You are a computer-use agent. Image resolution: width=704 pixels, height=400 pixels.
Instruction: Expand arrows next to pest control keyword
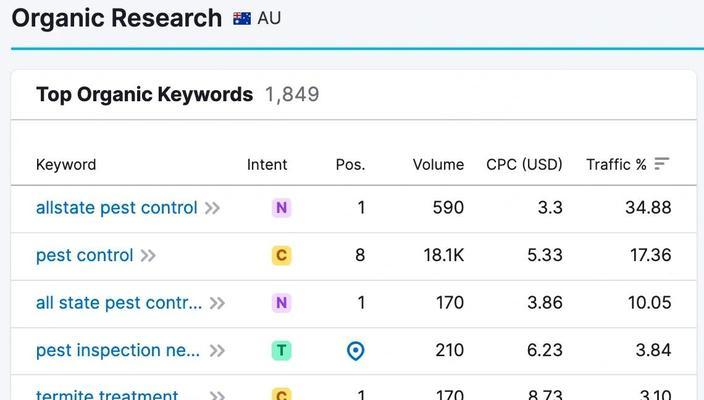[148, 255]
